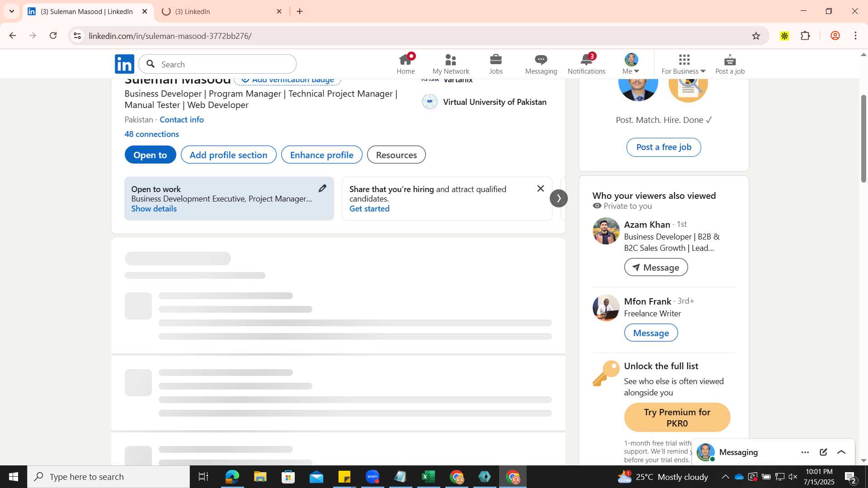The height and width of the screenshot is (488, 868).
Task: Click the address bar URL
Action: pyautogui.click(x=170, y=36)
